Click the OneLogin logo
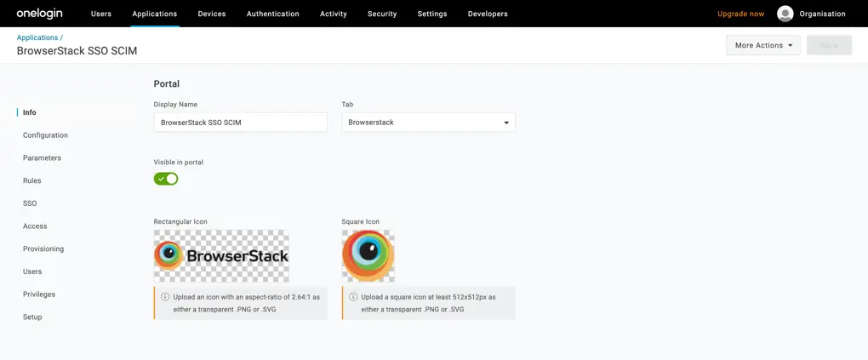 coord(39,14)
